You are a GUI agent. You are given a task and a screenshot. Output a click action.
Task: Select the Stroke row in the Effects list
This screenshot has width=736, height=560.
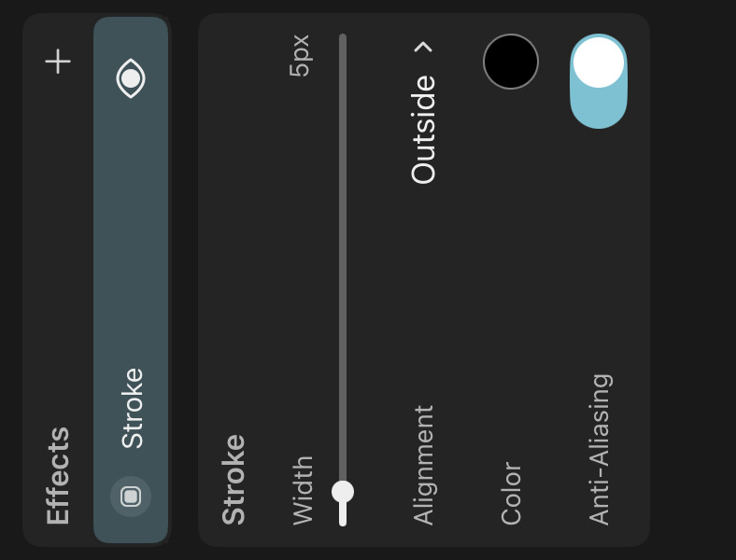pyautogui.click(x=131, y=280)
